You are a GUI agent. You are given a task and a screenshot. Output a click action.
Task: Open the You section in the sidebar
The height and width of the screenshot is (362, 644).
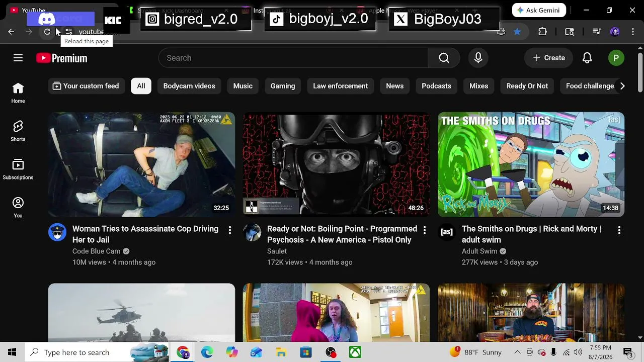click(18, 208)
